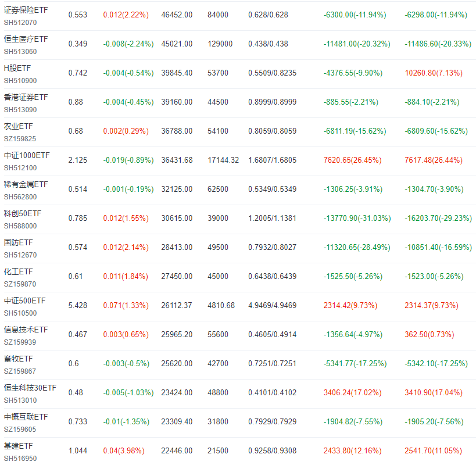Click holdings quantity 4810.68
The width and height of the screenshot is (476, 465).
coord(221,306)
